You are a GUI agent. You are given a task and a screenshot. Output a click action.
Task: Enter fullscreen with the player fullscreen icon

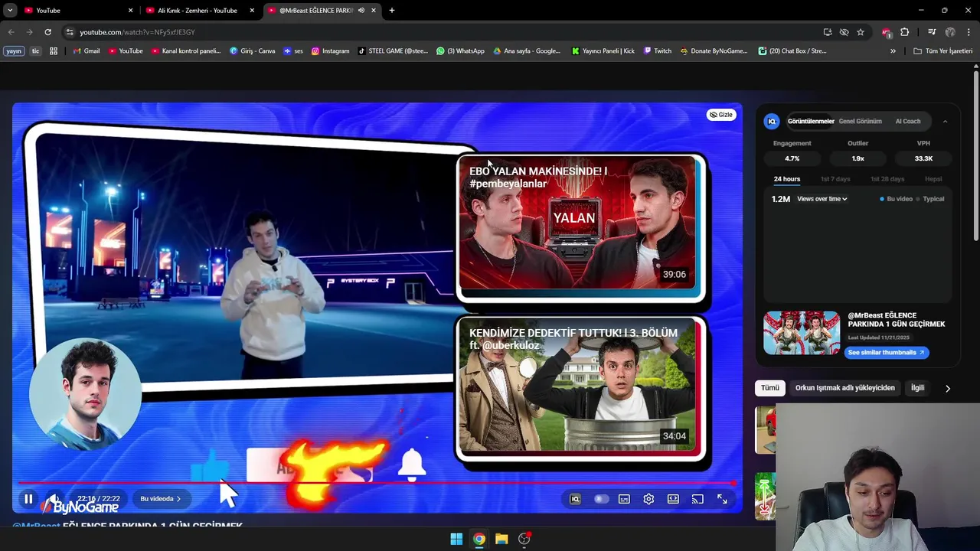[722, 499]
